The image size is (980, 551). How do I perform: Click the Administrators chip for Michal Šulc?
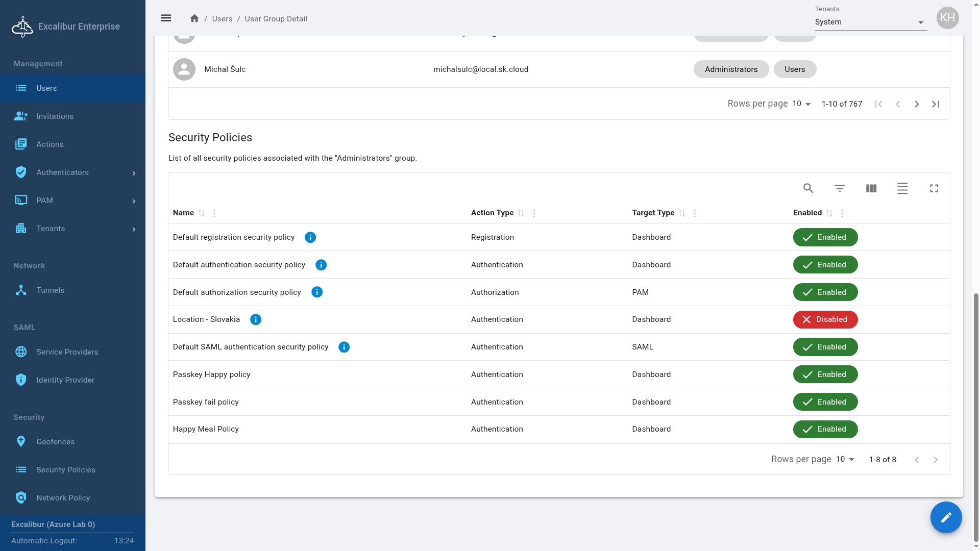[731, 69]
